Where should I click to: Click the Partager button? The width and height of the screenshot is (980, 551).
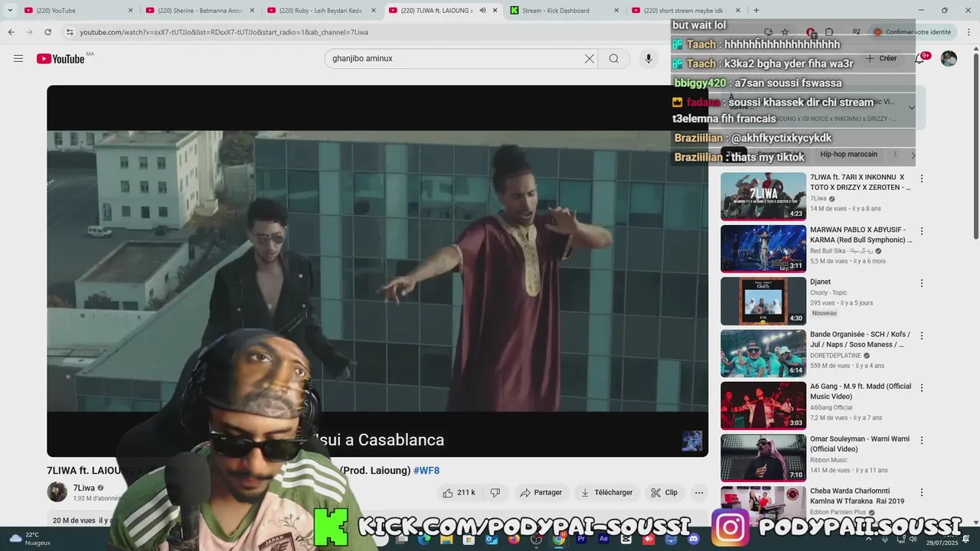click(x=541, y=493)
